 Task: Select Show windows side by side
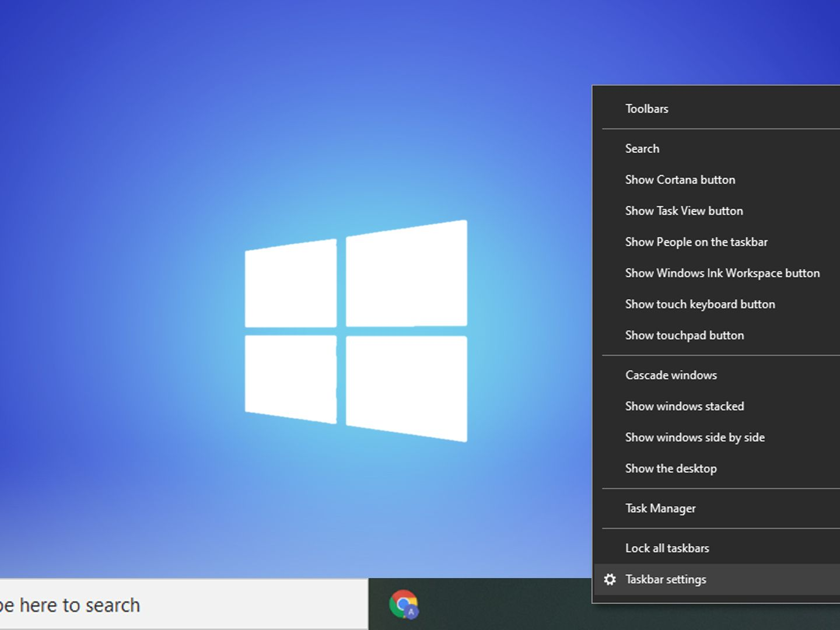tap(716, 437)
